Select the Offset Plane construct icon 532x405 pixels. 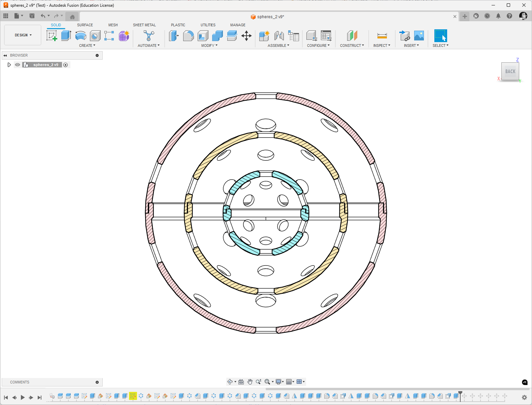pos(352,36)
